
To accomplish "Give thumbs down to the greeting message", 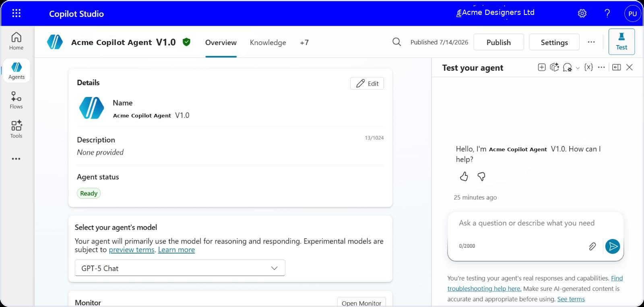I will pyautogui.click(x=481, y=176).
